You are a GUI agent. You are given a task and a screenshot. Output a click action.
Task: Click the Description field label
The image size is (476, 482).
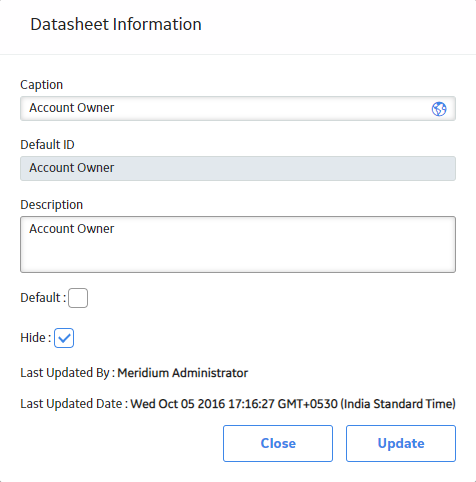pos(52,205)
